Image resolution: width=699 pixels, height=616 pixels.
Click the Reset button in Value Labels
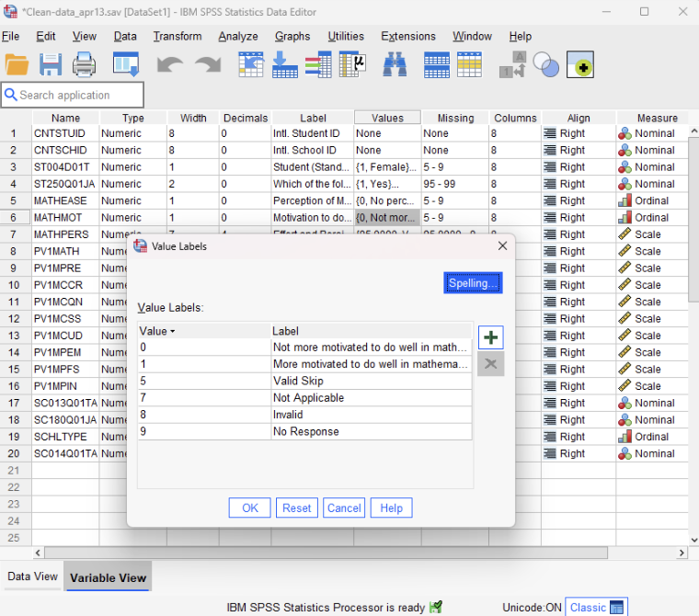tap(296, 508)
